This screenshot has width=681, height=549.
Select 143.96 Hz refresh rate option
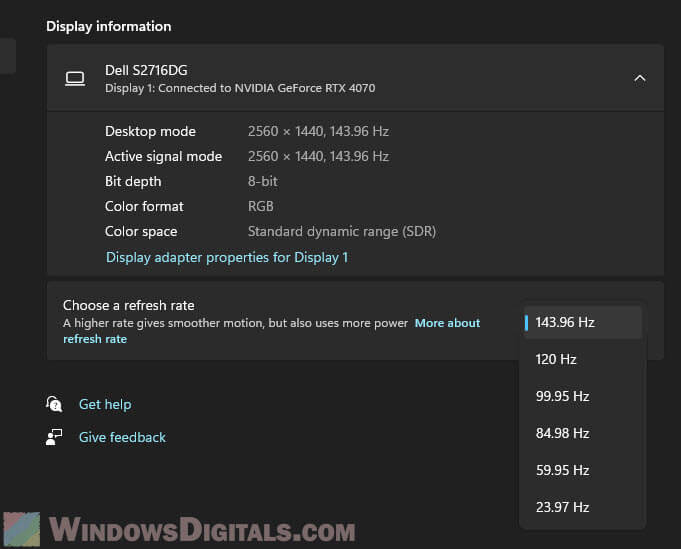(583, 322)
